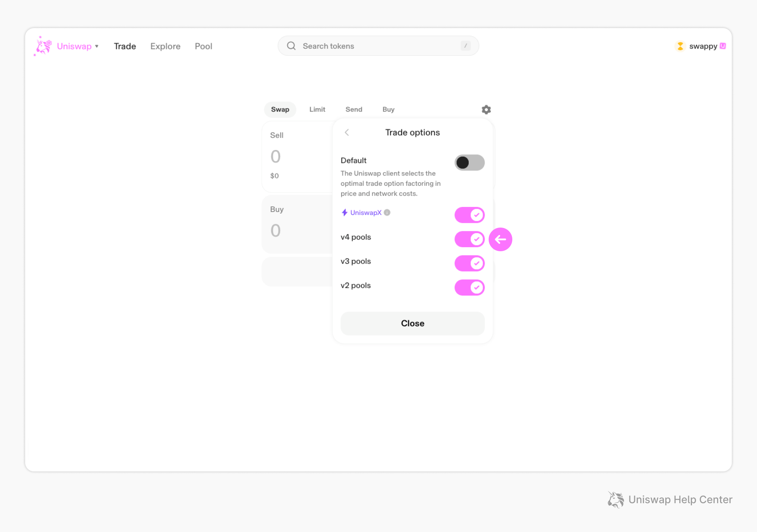Open the UniswapX link
This screenshot has height=532, width=757.
(366, 212)
